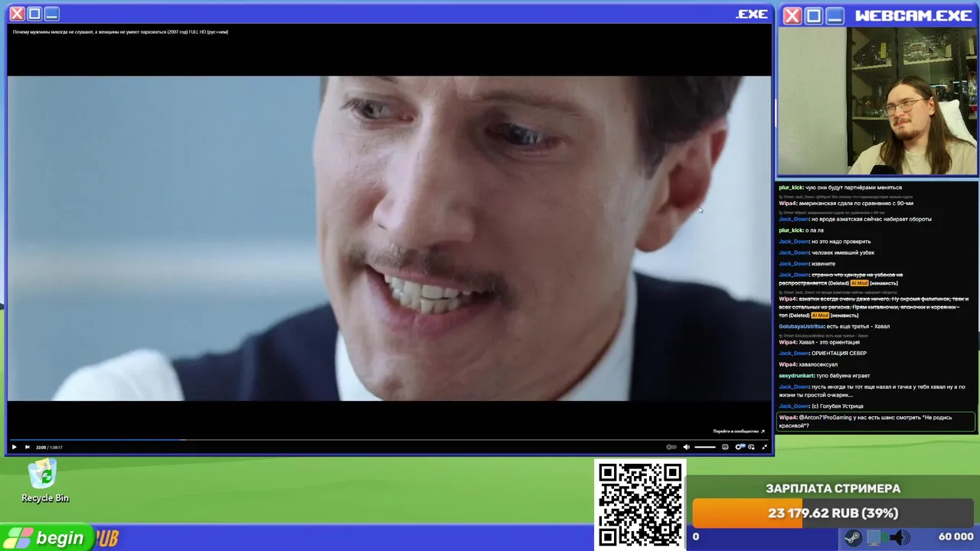Image resolution: width=980 pixels, height=551 pixels.
Task: Click chat message 'человек имевший узбек'
Action: pyautogui.click(x=843, y=253)
